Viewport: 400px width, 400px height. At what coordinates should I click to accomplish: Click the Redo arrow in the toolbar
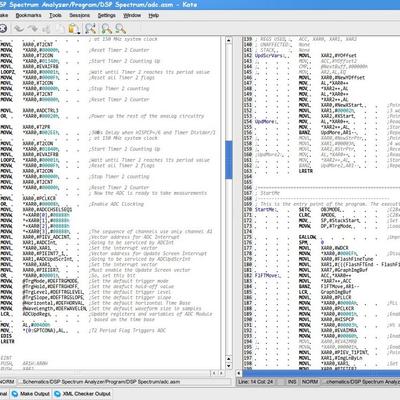(33, 29)
